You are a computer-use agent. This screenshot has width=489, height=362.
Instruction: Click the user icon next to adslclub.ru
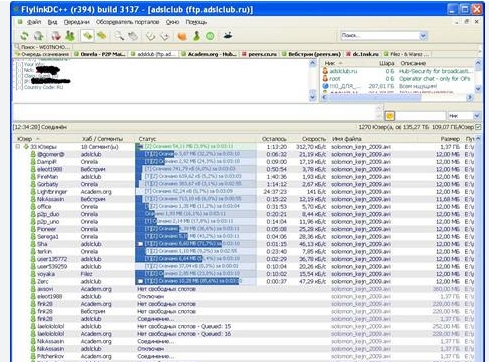click(x=325, y=71)
